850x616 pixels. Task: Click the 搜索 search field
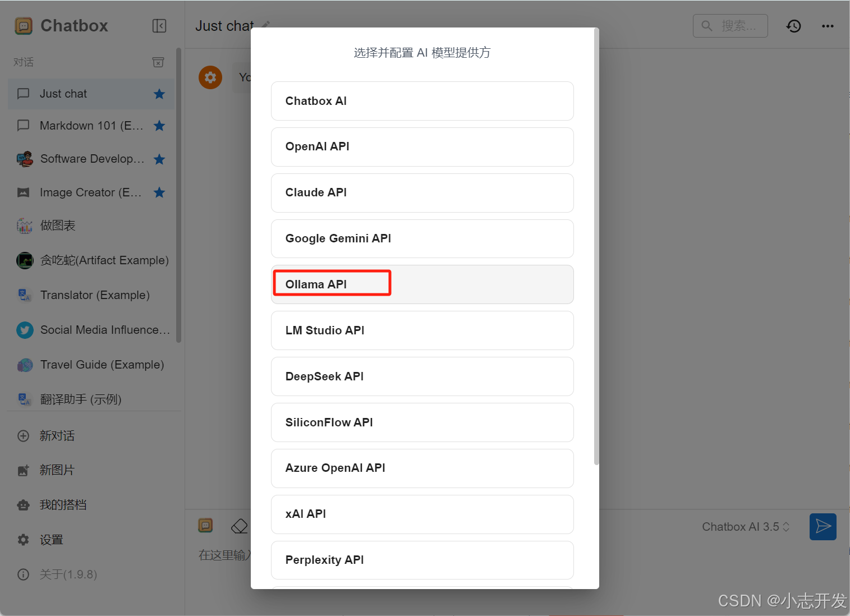tap(730, 26)
